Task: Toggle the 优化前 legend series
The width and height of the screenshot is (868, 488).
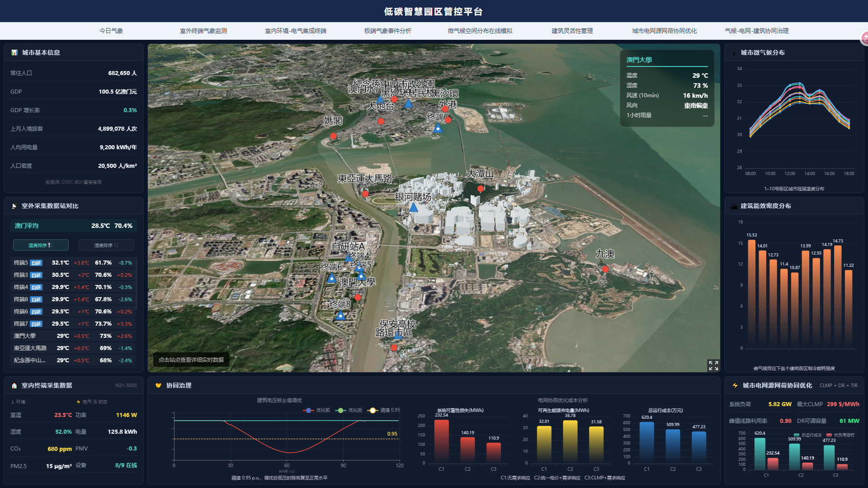Action: (316, 410)
